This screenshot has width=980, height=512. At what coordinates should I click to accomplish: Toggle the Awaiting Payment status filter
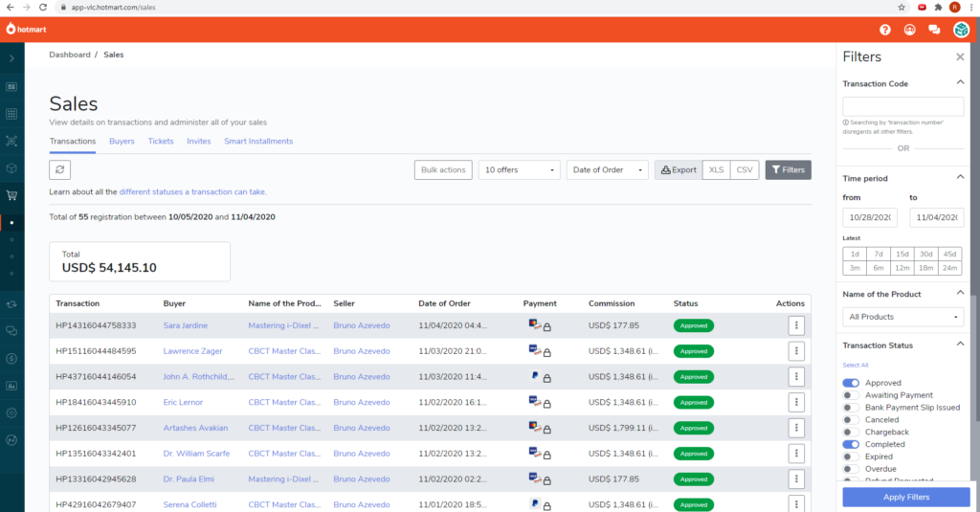point(851,395)
